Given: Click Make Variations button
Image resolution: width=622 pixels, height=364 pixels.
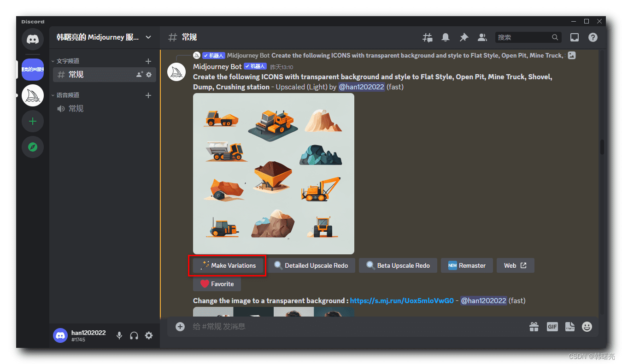Looking at the screenshot, I should [228, 265].
